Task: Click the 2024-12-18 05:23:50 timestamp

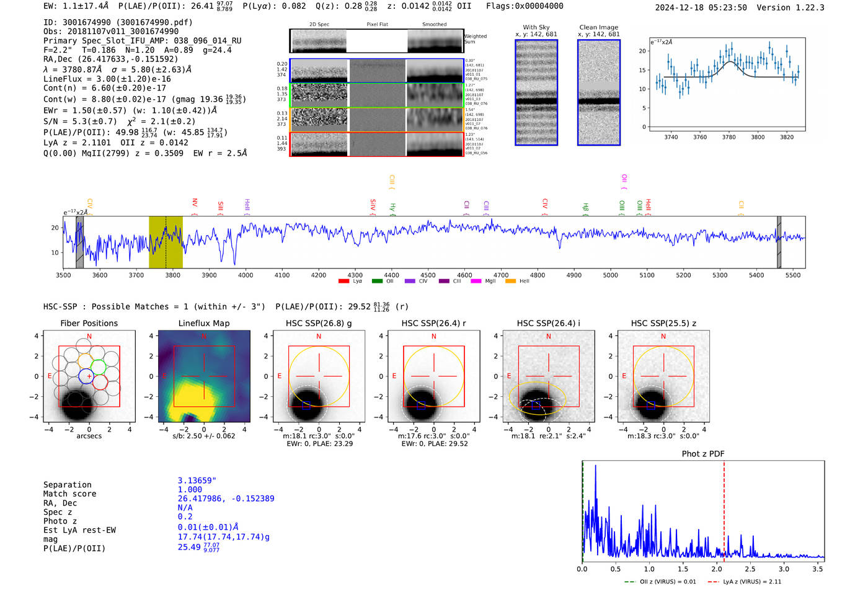Action: pyautogui.click(x=701, y=7)
